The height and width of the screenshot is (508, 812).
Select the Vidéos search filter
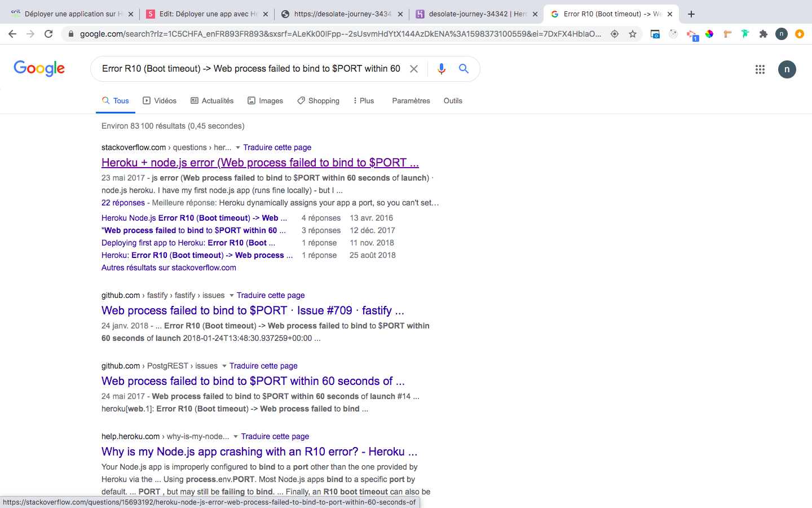(160, 100)
